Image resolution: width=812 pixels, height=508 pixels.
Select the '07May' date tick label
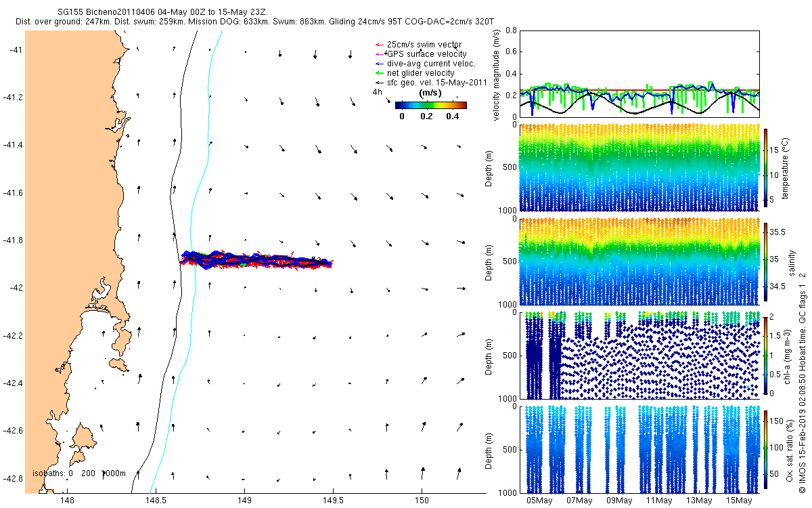tap(579, 501)
